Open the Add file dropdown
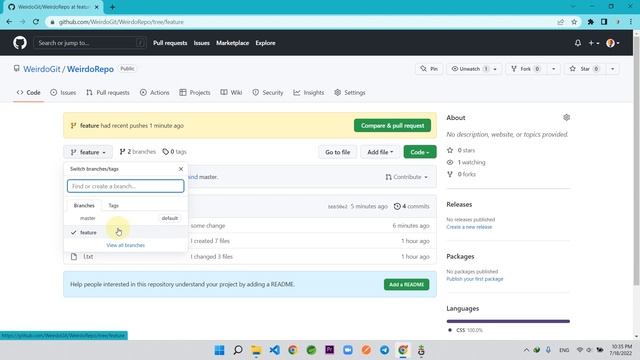Screen dimensions: 640x360 click(380, 152)
